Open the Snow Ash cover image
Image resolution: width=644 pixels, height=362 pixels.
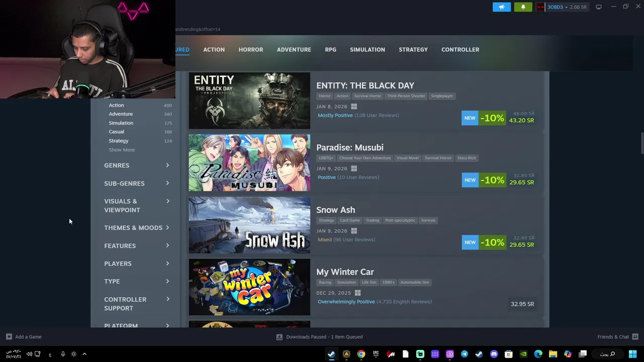click(x=249, y=225)
